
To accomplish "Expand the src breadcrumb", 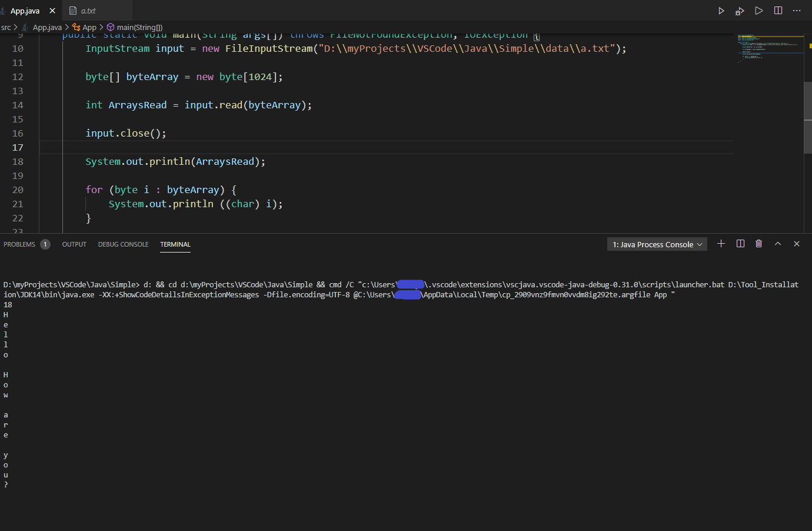I will [6, 27].
